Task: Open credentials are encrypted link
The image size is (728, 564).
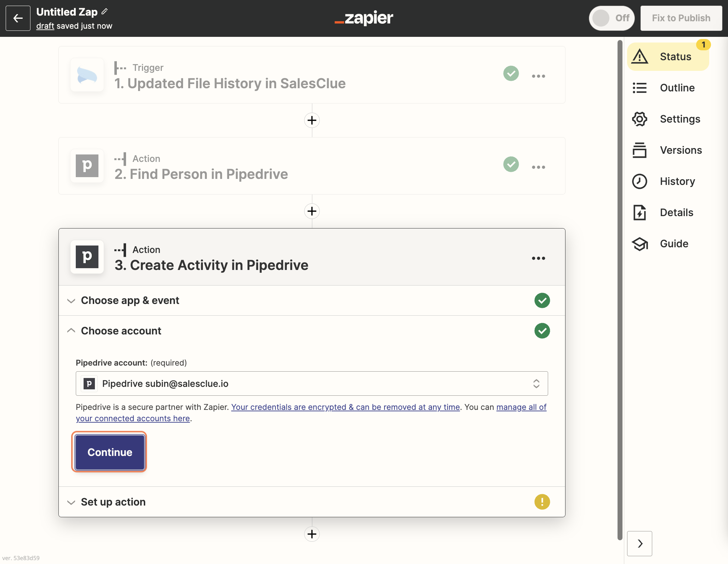Action: point(346,407)
